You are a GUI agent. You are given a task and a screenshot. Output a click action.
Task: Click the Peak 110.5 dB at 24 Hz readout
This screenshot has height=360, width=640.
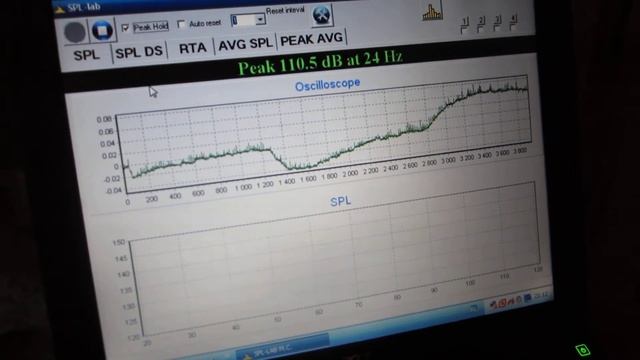pos(320,62)
